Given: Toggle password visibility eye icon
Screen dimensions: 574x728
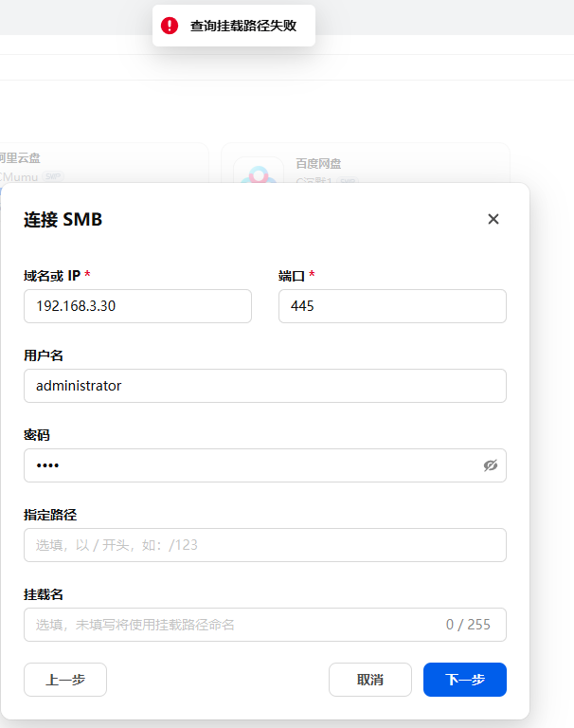Looking at the screenshot, I should coord(490,465).
